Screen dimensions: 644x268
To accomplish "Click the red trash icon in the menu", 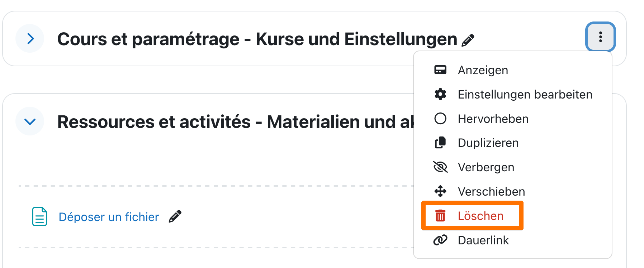I will pyautogui.click(x=440, y=216).
